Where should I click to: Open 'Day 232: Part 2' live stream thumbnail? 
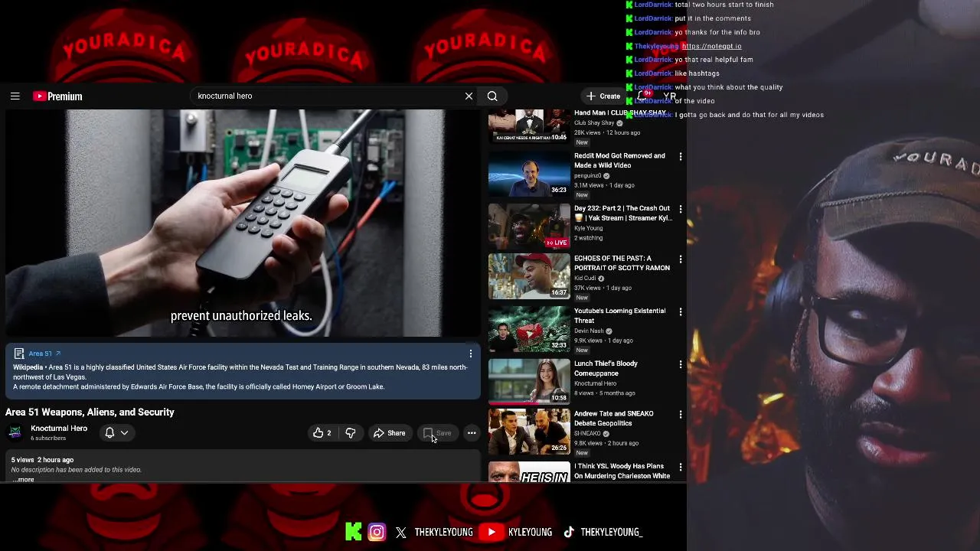[x=529, y=227]
